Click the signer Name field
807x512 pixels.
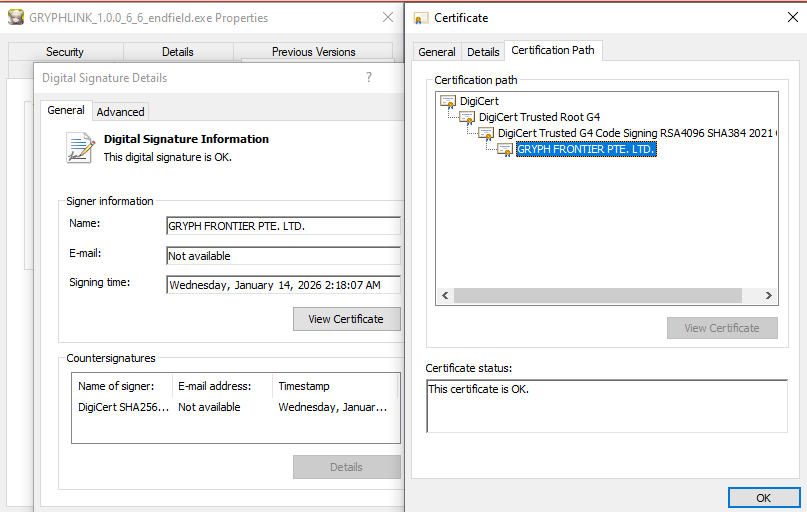[x=284, y=226]
